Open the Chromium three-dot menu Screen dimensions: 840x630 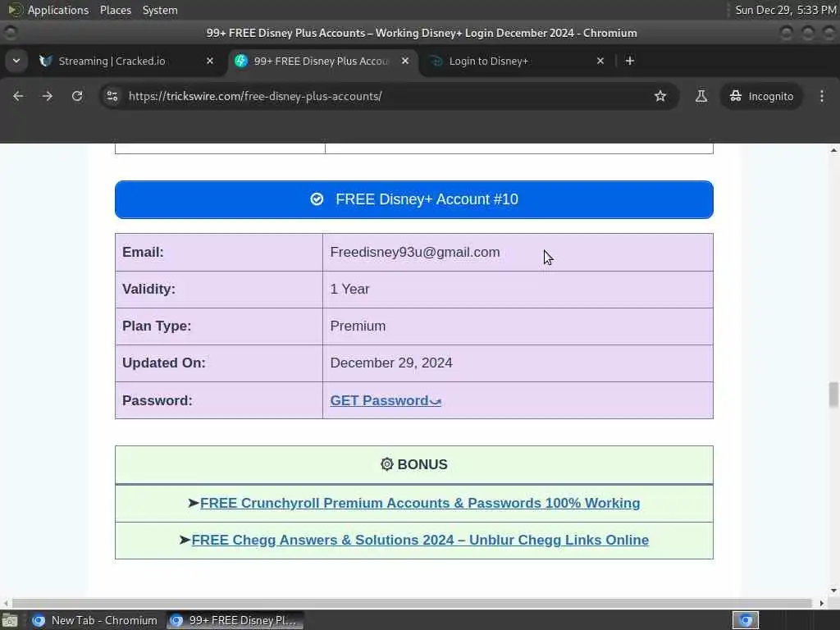[x=822, y=96]
